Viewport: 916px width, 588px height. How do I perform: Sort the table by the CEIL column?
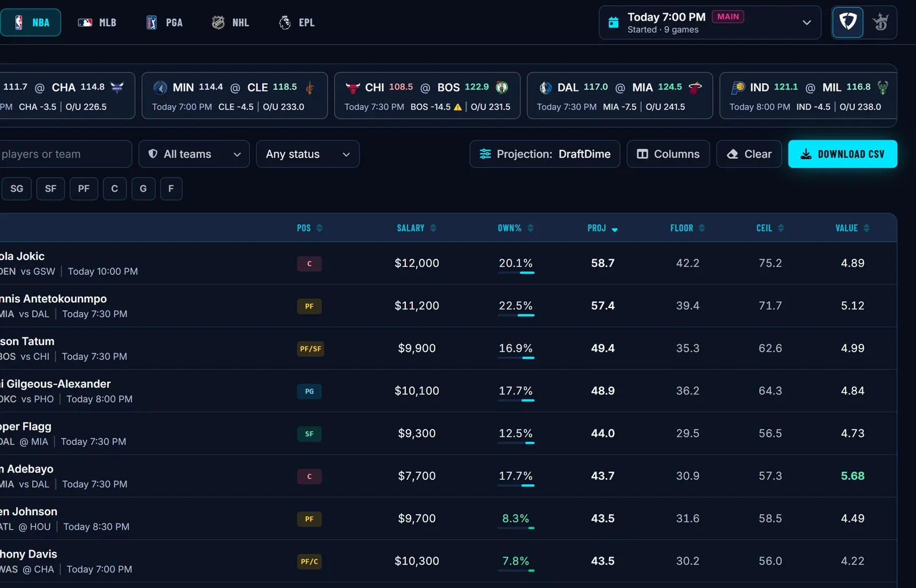pos(770,228)
